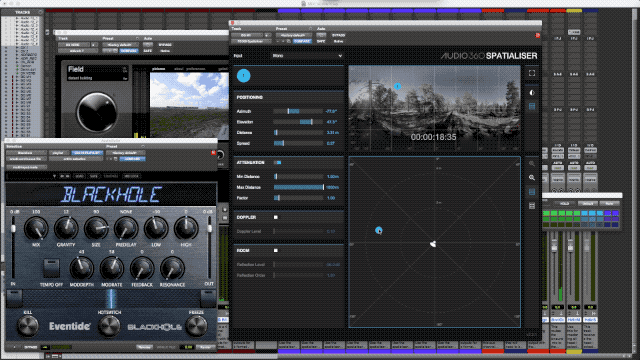Open factory default preset menu in Spatialiser
Image resolution: width=640 pixels, height=360 pixels.
[293, 36]
